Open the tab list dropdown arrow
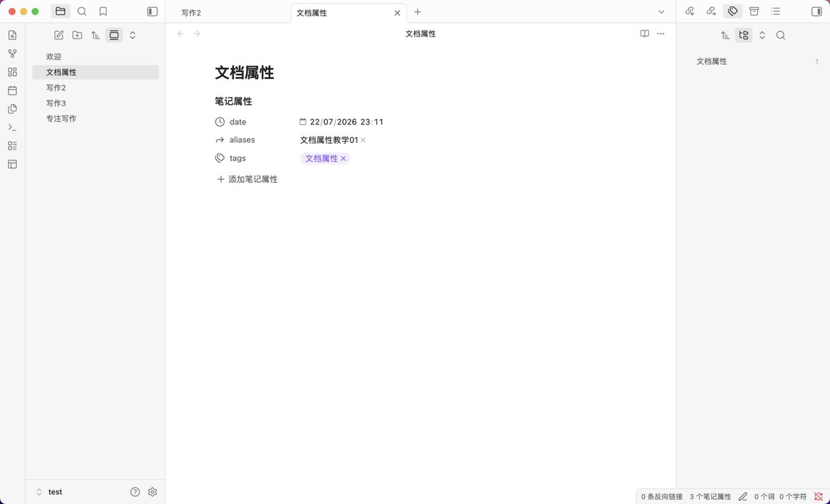The image size is (830, 504). [x=661, y=12]
